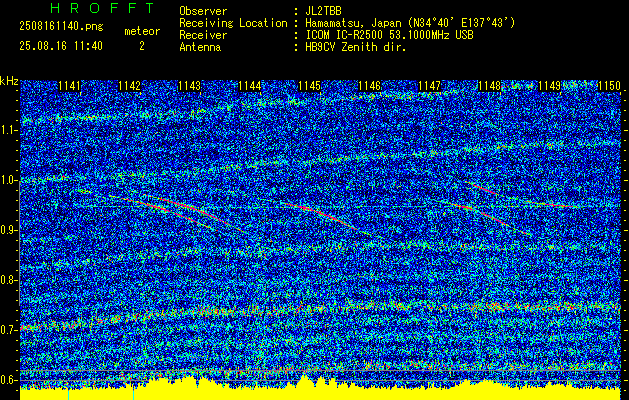
Task: Click the 1144 time marker
Action: pyautogui.click(x=250, y=86)
